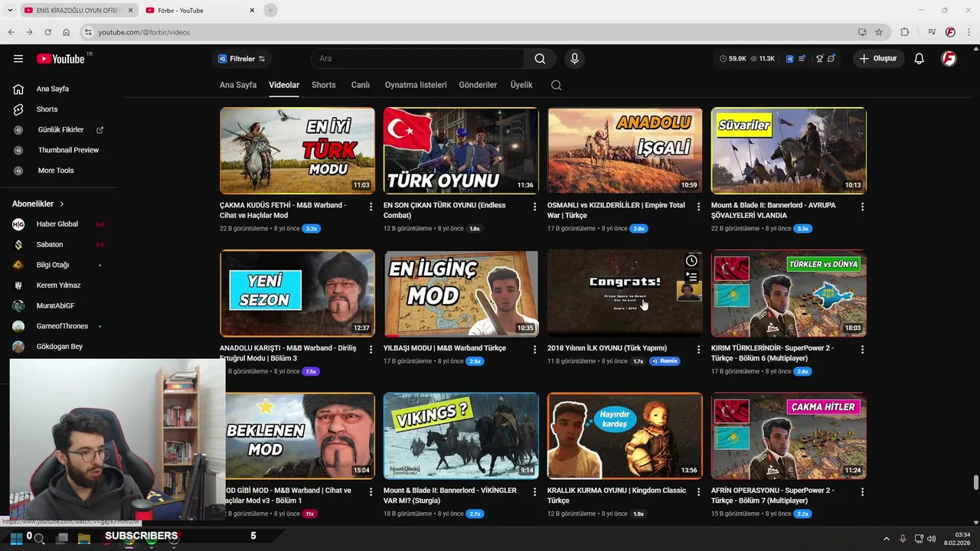Bookmark this page with the star icon
Screen dimensions: 980x551
pyautogui.click(x=879, y=32)
